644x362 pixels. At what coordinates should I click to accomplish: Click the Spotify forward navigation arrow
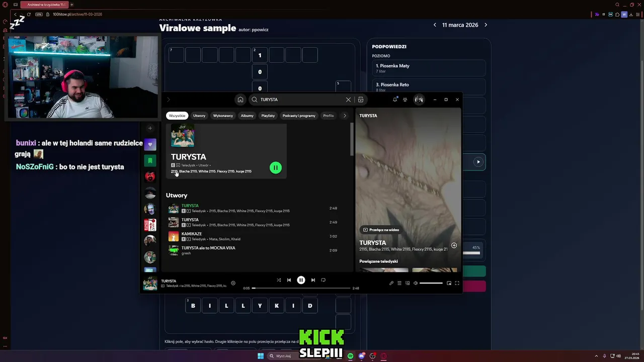(169, 100)
